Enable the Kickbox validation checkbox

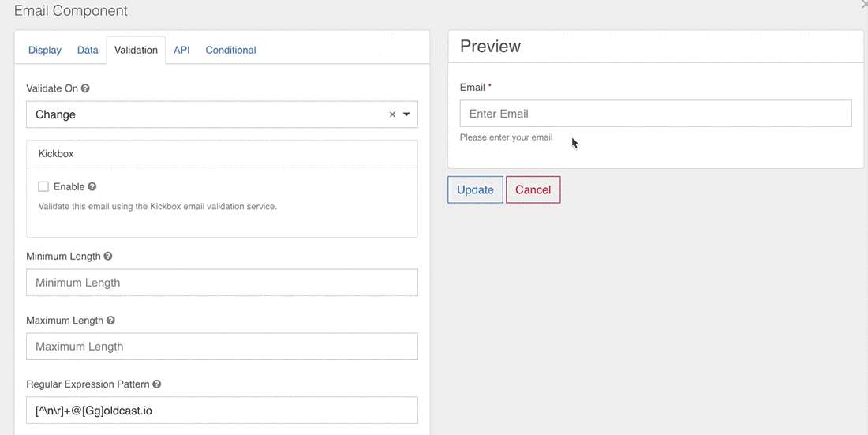pos(43,187)
